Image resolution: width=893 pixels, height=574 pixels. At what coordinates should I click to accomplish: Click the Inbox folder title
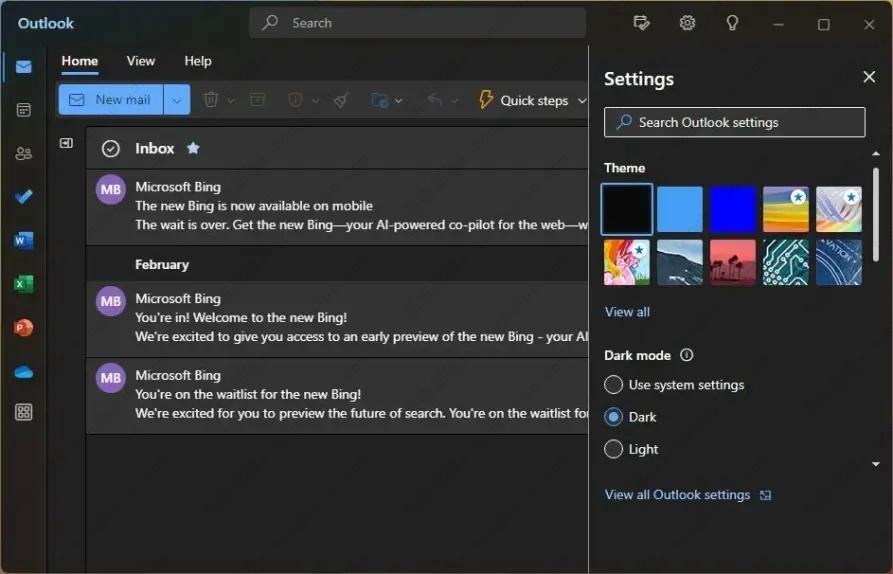point(154,148)
